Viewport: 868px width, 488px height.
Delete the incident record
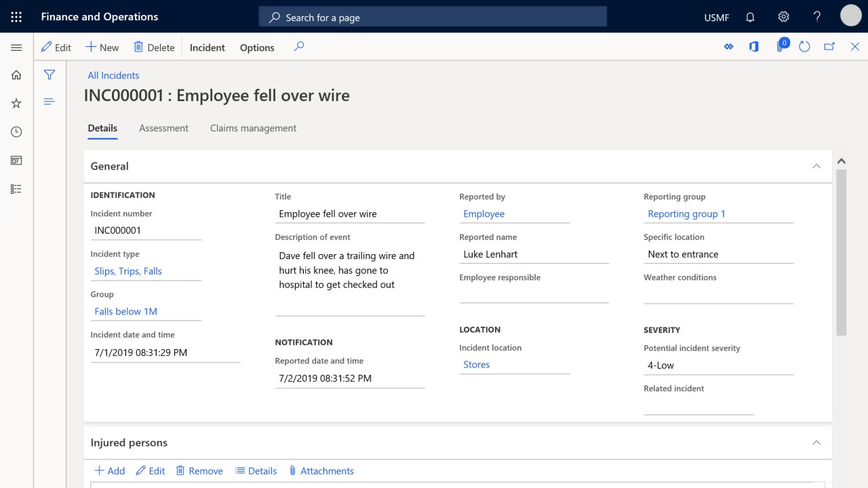[154, 47]
